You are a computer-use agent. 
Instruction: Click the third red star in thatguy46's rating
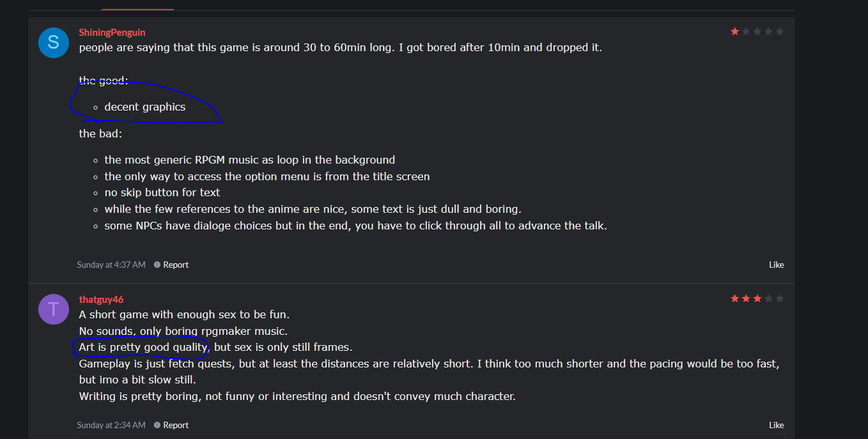757,298
